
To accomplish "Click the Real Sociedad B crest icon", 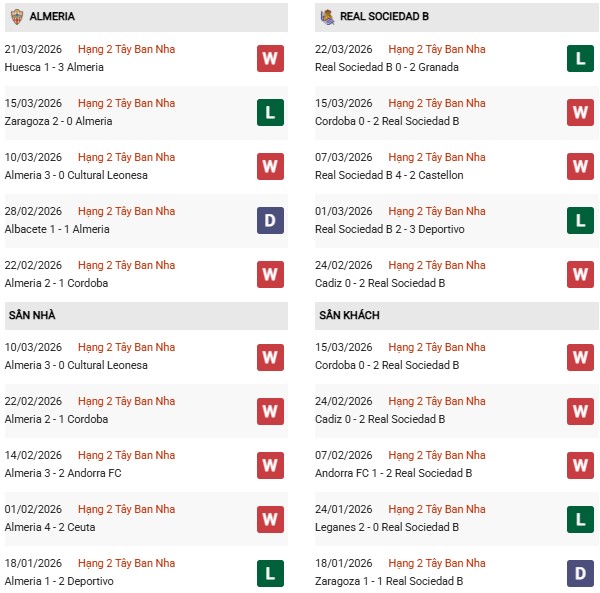I will click(327, 17).
